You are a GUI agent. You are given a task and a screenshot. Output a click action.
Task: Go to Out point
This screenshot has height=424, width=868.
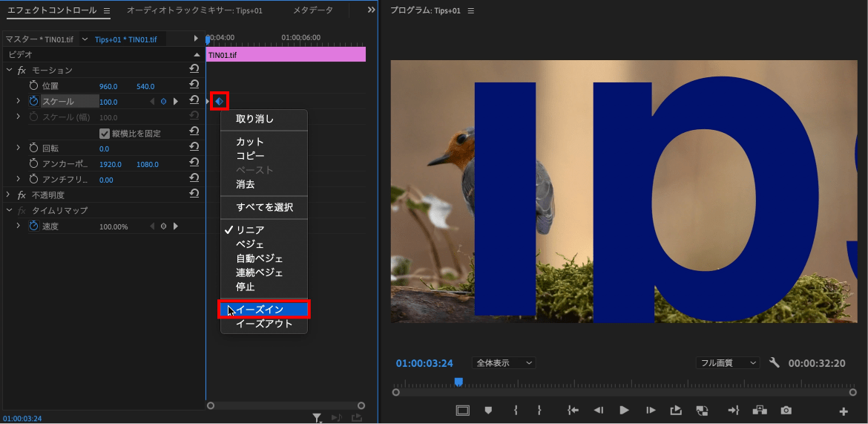tap(734, 410)
